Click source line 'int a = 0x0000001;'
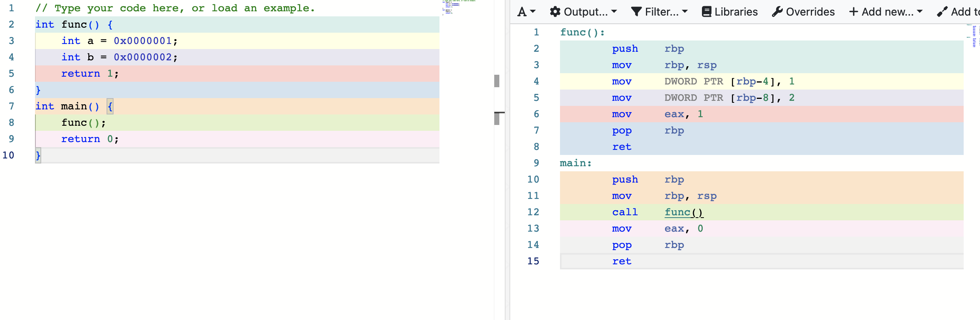This screenshot has width=980, height=320. [x=237, y=41]
